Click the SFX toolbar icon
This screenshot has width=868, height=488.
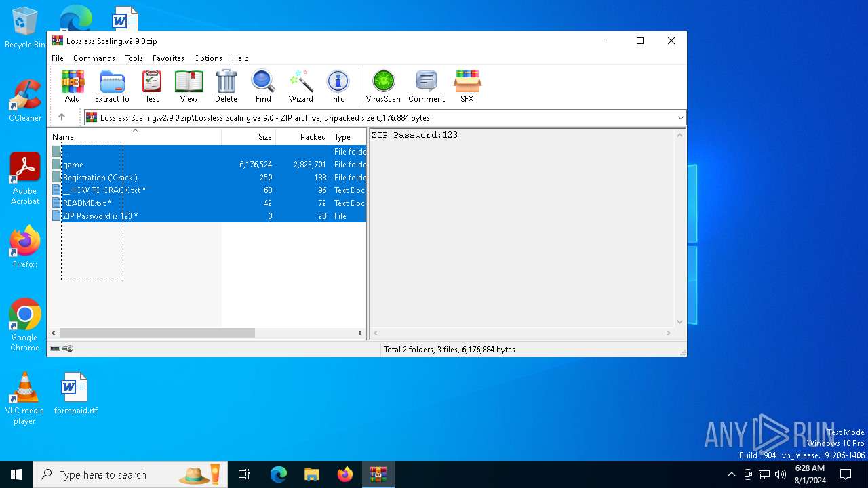467,86
